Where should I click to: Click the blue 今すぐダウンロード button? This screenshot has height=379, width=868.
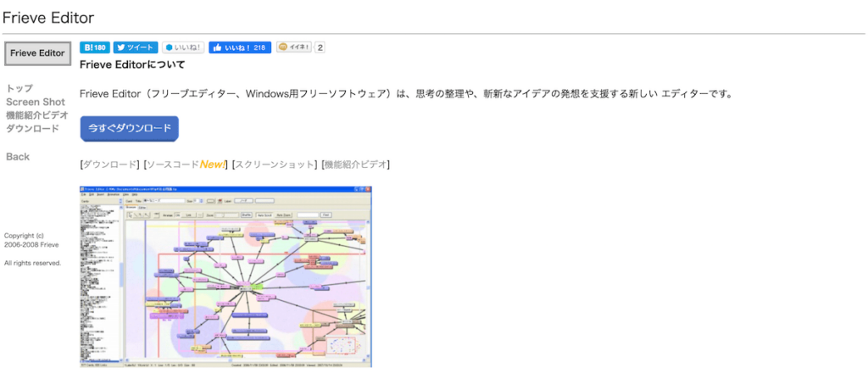(129, 128)
